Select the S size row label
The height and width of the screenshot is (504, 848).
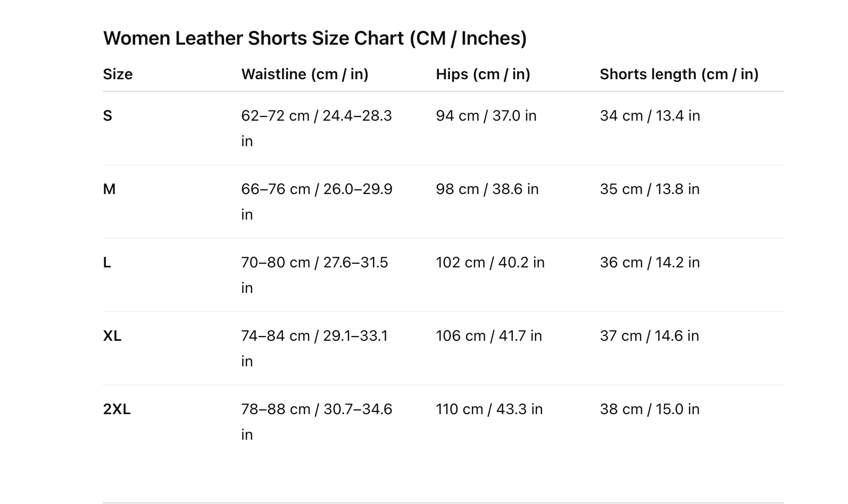click(x=107, y=116)
